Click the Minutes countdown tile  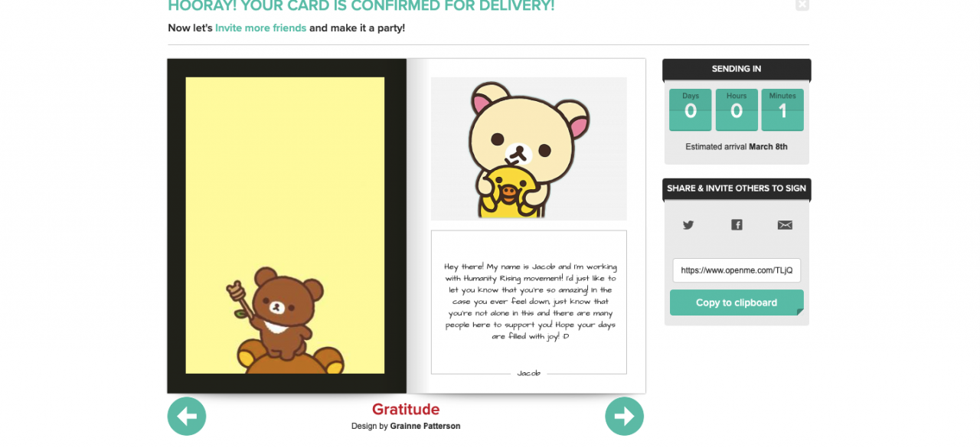[782, 110]
